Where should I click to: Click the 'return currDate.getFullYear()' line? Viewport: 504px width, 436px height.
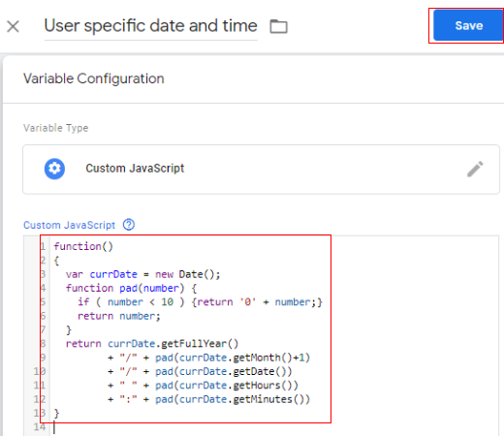pos(152,344)
